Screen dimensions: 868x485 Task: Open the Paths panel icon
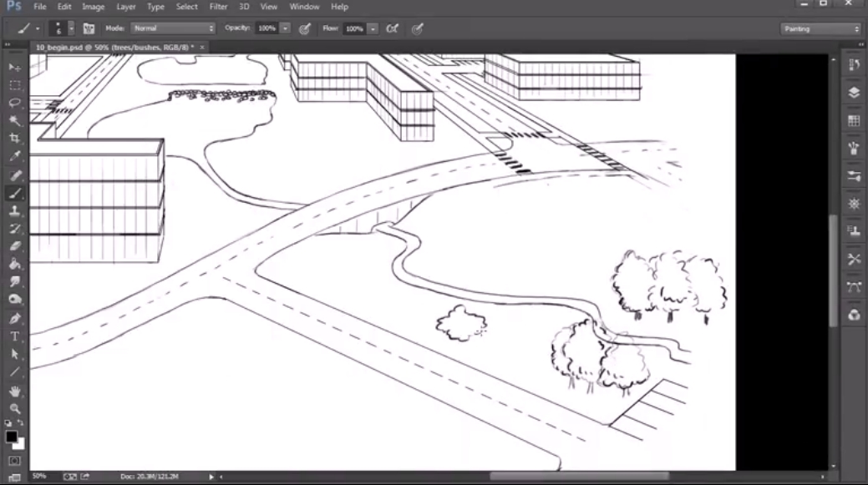854,286
